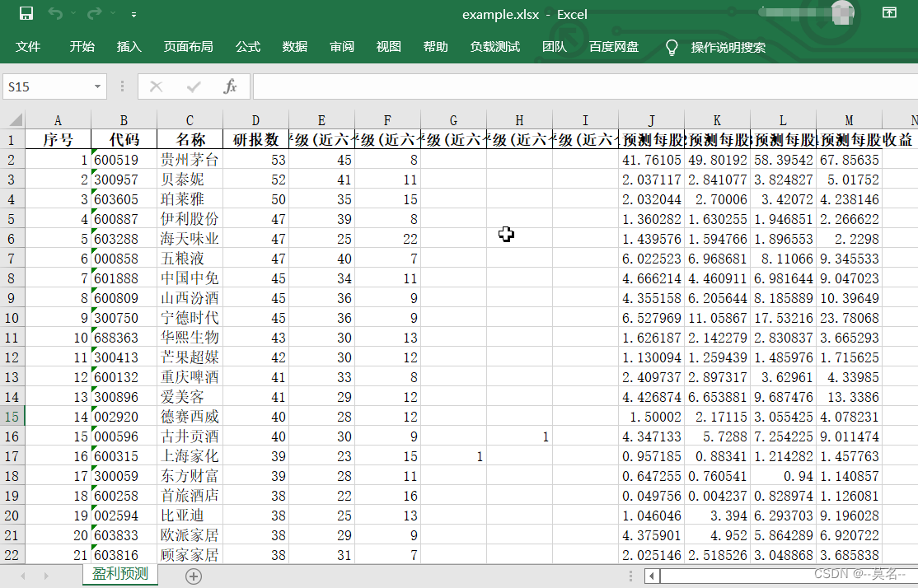Image resolution: width=918 pixels, height=588 pixels.
Task: Click the Redo arrow icon
Action: coord(94,13)
